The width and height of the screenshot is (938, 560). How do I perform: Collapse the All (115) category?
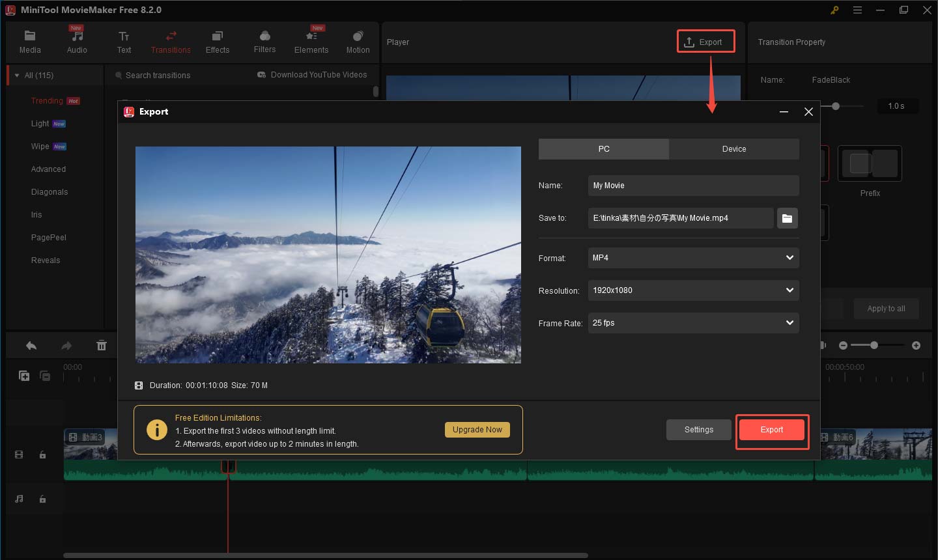coord(17,76)
